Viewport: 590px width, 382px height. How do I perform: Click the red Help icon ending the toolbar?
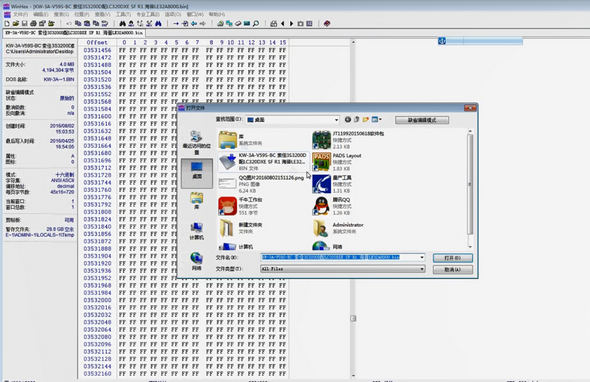(327, 23)
